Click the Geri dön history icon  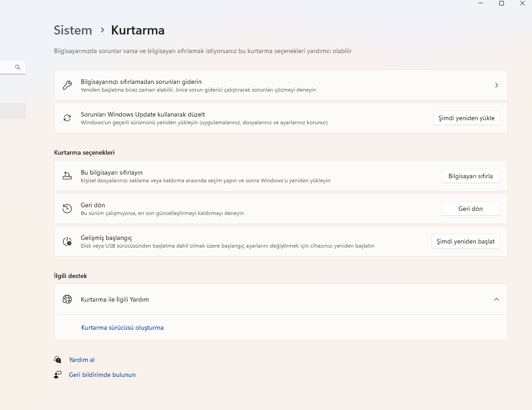pos(67,208)
